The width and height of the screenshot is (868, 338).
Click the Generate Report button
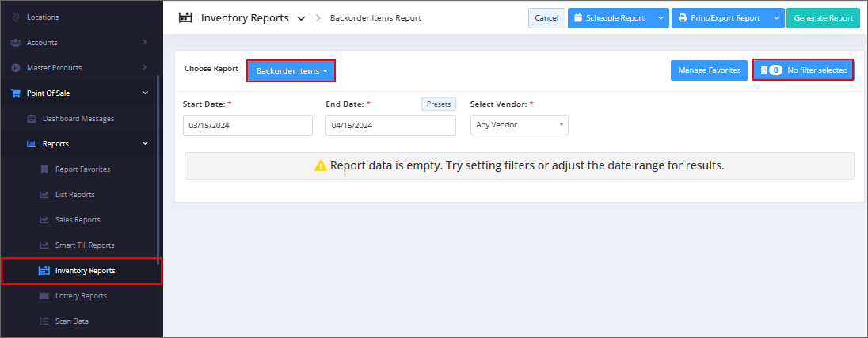[823, 18]
